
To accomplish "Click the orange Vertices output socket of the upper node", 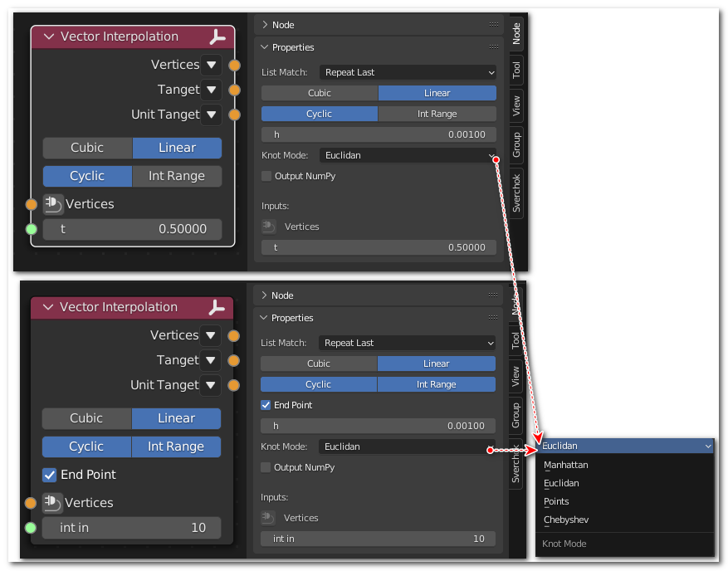I will [234, 65].
